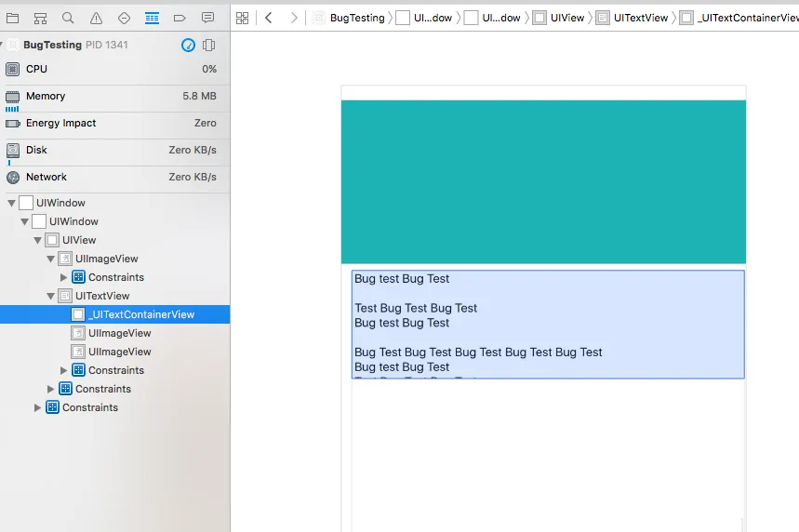This screenshot has width=799, height=532.
Task: Select the UIImageView row directly below _UITextContainerView
Action: coord(115,333)
